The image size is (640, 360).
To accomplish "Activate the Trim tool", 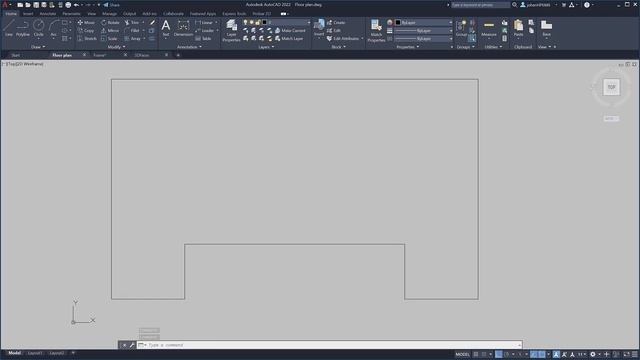I will 132,22.
